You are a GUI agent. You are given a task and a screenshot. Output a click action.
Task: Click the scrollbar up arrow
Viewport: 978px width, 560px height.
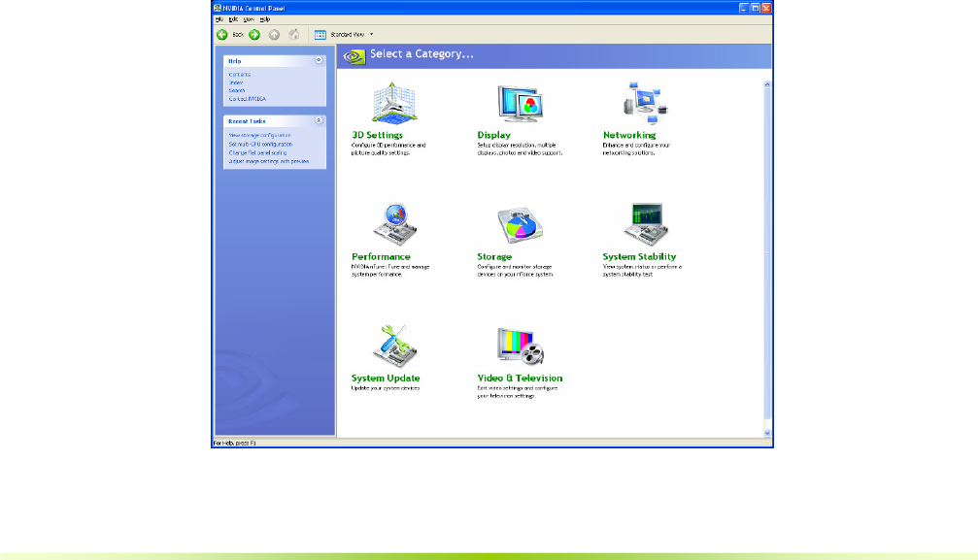[x=767, y=84]
